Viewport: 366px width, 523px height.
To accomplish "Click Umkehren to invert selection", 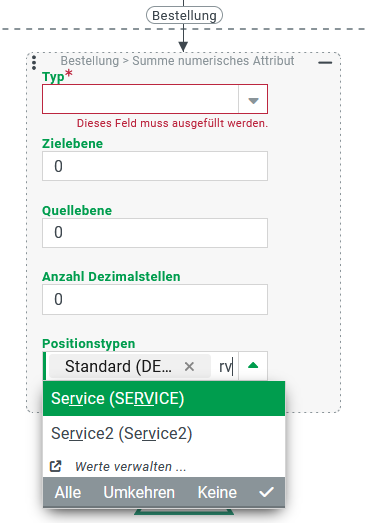I will pyautogui.click(x=139, y=492).
